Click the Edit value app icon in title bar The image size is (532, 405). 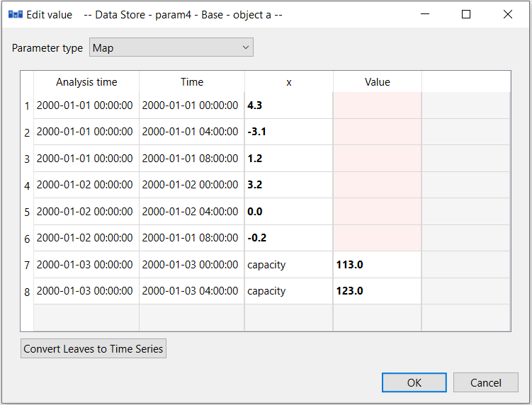tap(16, 15)
